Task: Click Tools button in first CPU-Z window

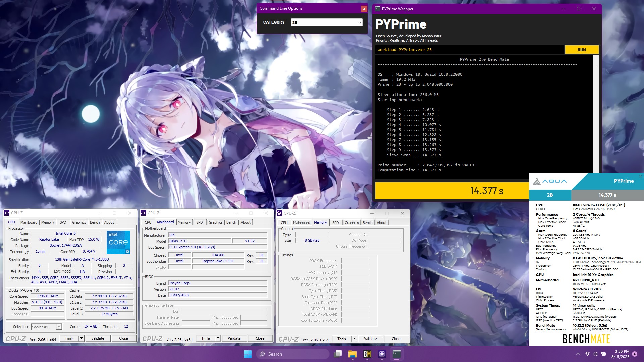Action: tap(69, 338)
